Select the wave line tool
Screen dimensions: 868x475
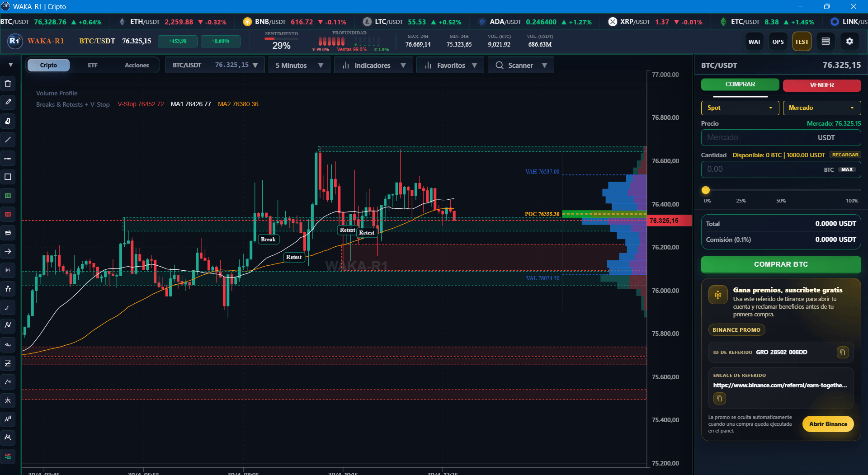(x=8, y=344)
